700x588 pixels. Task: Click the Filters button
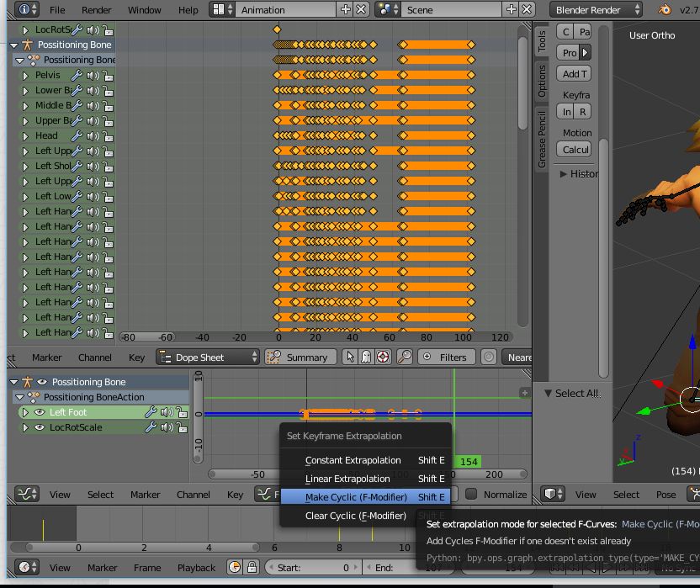(x=446, y=358)
